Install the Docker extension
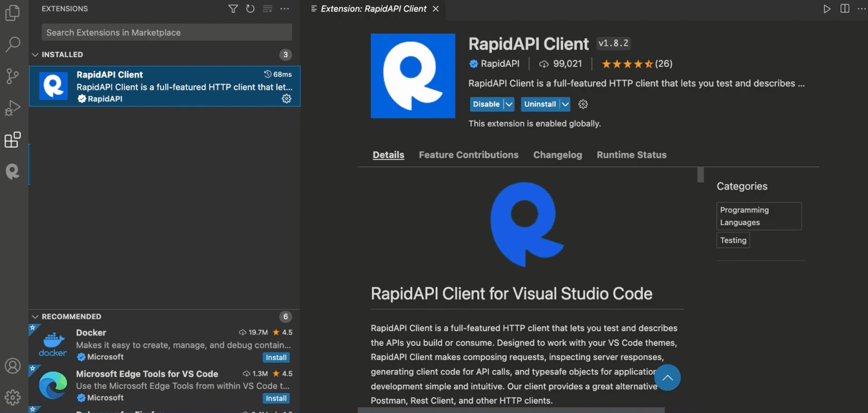868x413 pixels. tap(277, 358)
